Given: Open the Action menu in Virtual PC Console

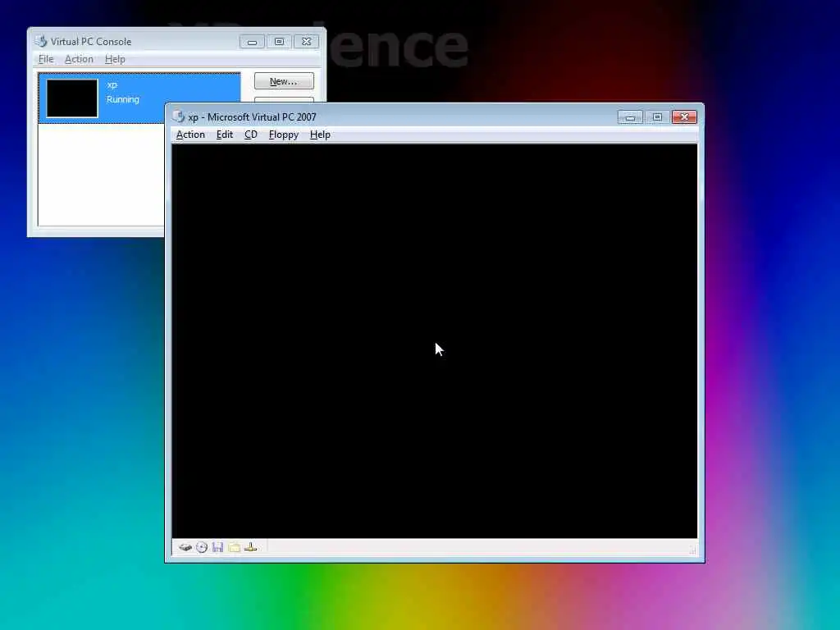Looking at the screenshot, I should tap(79, 59).
